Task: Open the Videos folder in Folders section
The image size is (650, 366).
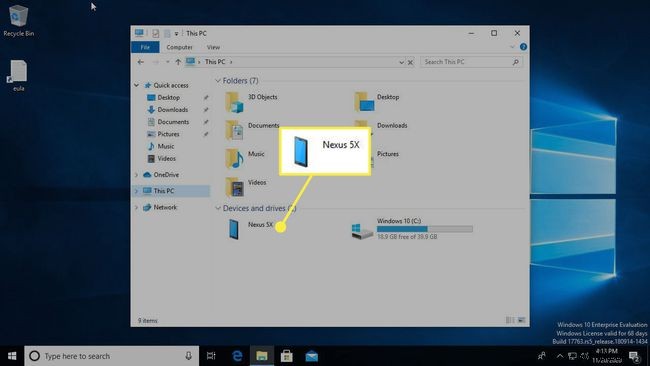Action: (x=246, y=187)
